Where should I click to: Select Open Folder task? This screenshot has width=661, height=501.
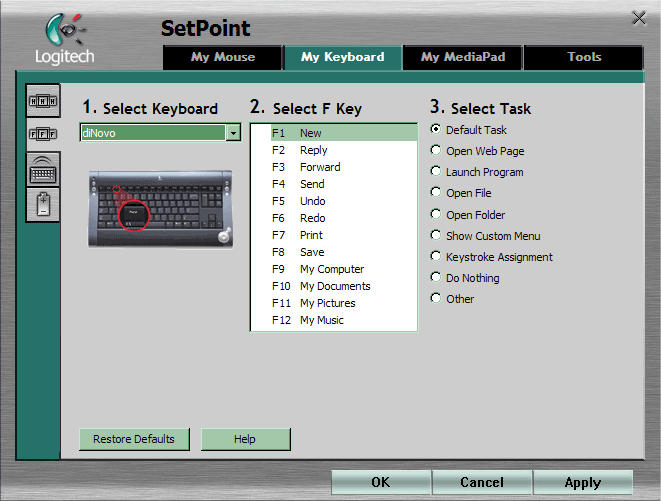tap(435, 214)
